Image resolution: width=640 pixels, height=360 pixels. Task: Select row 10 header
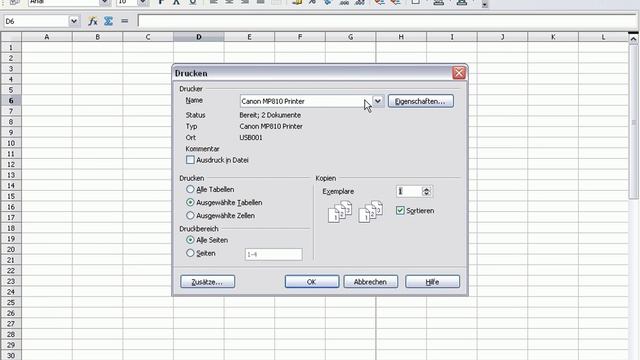tap(11, 143)
